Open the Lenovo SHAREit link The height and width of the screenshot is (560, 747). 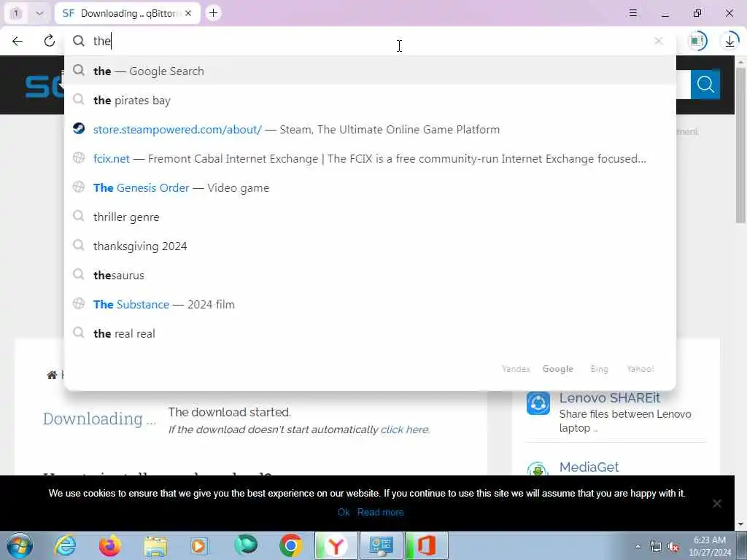[x=609, y=397]
